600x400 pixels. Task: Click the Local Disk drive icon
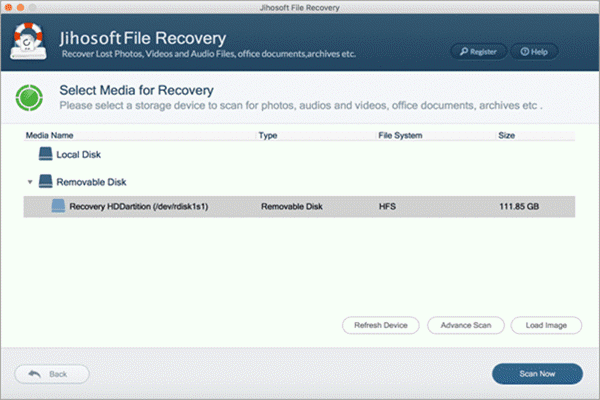coord(46,154)
